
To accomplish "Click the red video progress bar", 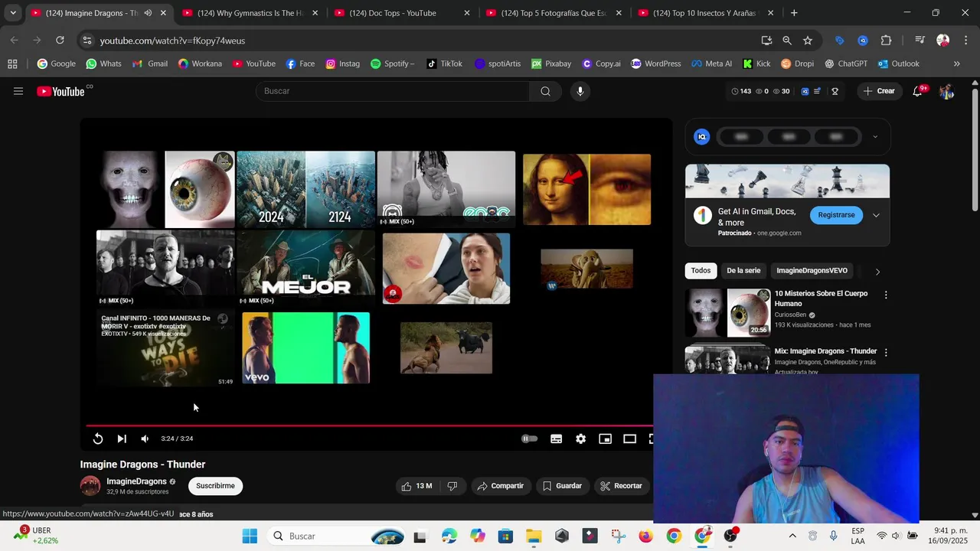I will tap(369, 425).
